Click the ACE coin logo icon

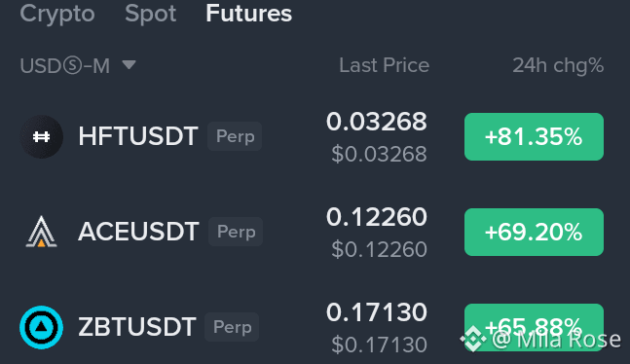click(42, 232)
